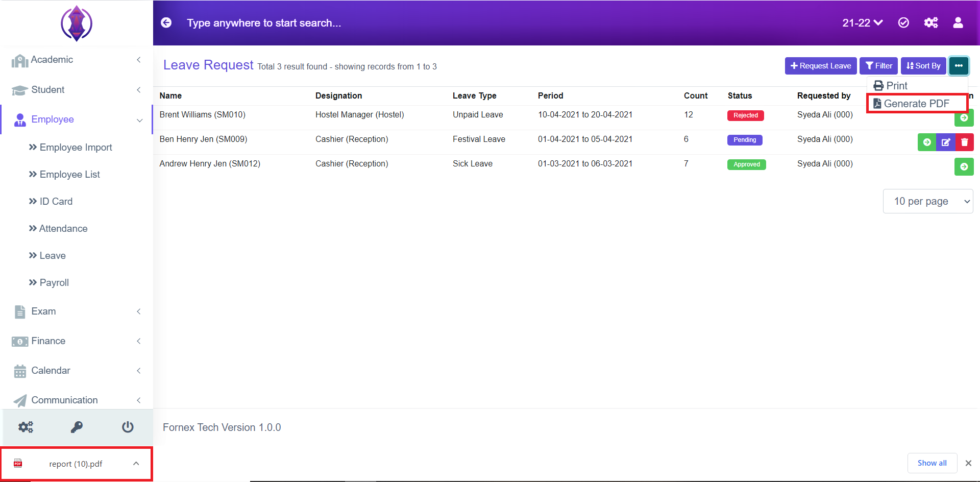Open Attendance submenu item
Viewport: 980px width, 482px height.
(x=58, y=229)
